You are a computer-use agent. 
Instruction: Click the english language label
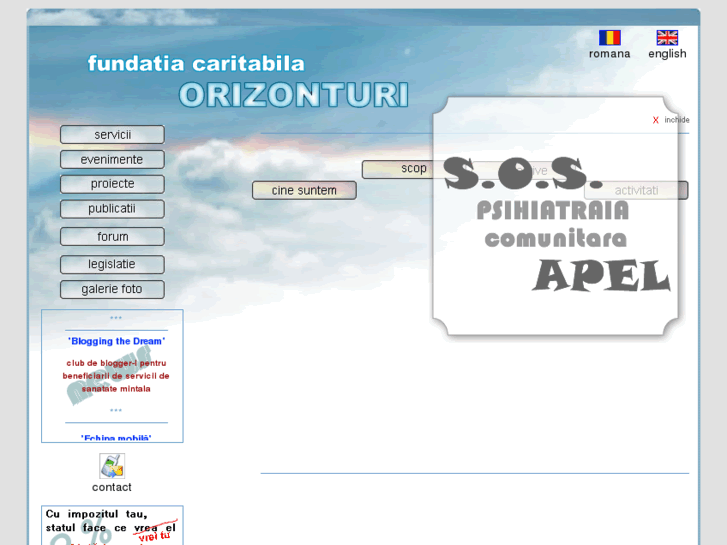tap(667, 54)
